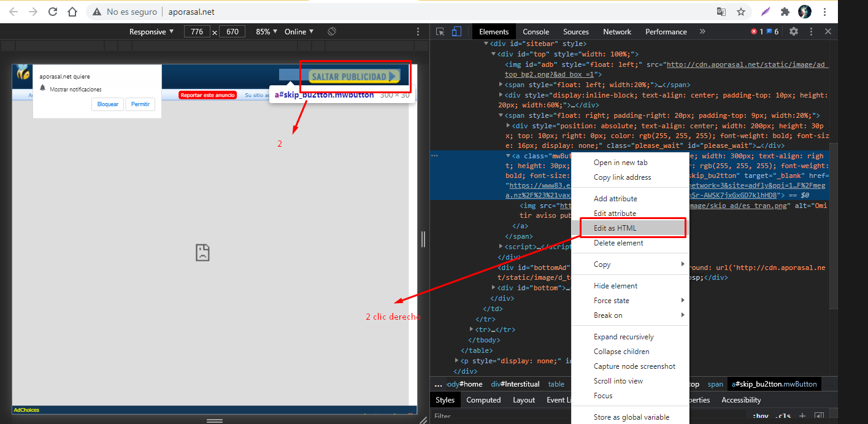
Task: Open the 85% zoom dropdown
Action: 267,31
